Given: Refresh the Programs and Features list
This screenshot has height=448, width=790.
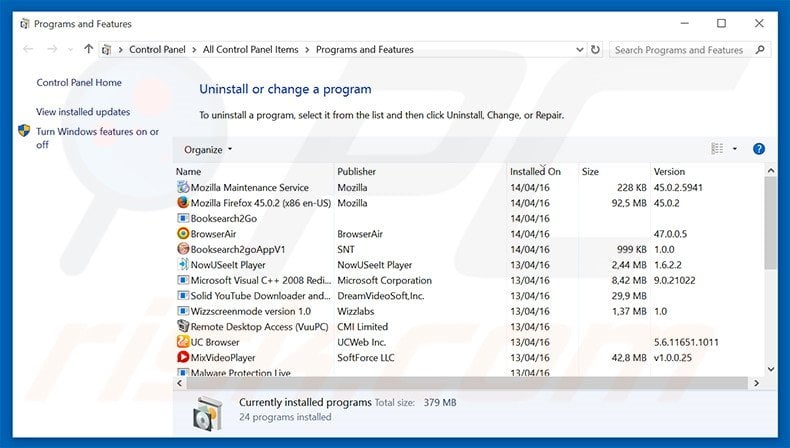Looking at the screenshot, I should pyautogui.click(x=595, y=49).
